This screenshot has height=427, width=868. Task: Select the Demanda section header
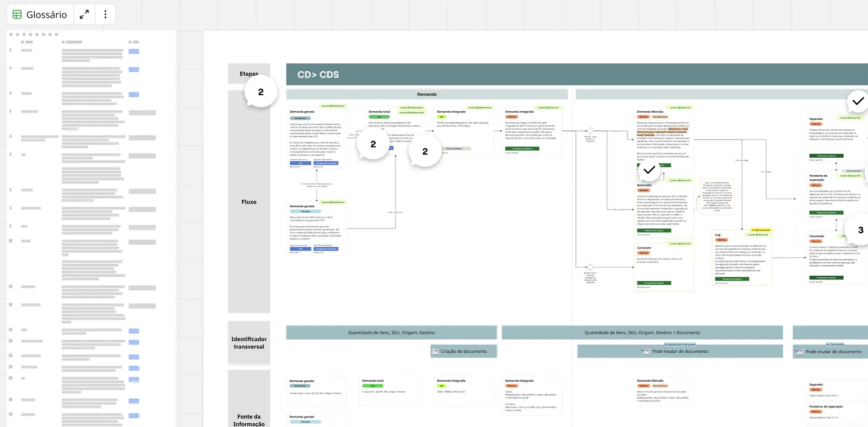pos(427,94)
